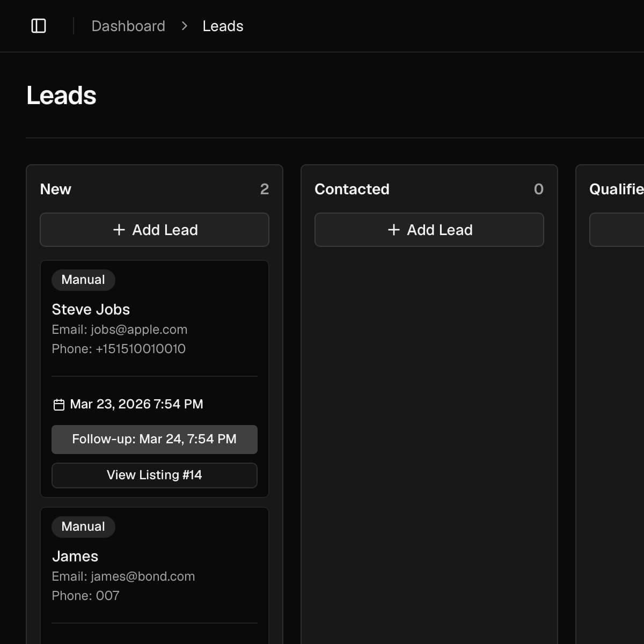Click the Qualified column title

[x=616, y=189]
